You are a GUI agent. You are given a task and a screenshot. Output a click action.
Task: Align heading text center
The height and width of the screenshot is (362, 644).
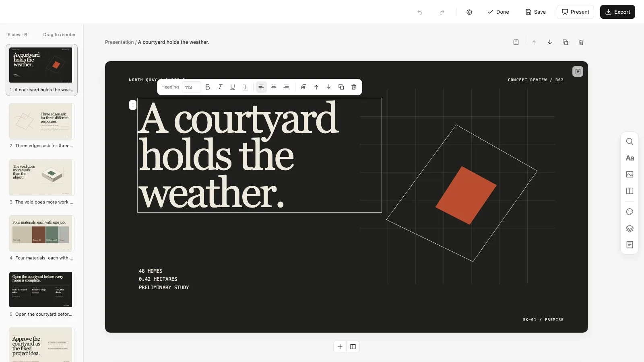(274, 87)
